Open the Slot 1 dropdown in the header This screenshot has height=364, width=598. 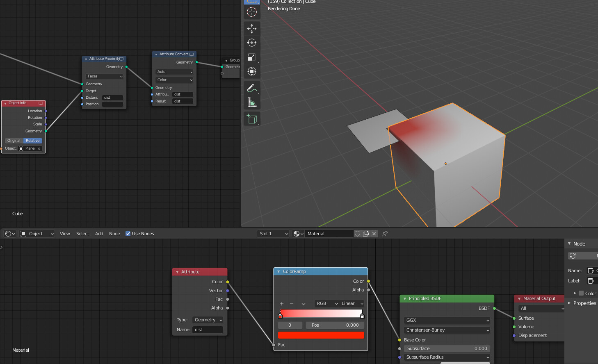pos(273,233)
